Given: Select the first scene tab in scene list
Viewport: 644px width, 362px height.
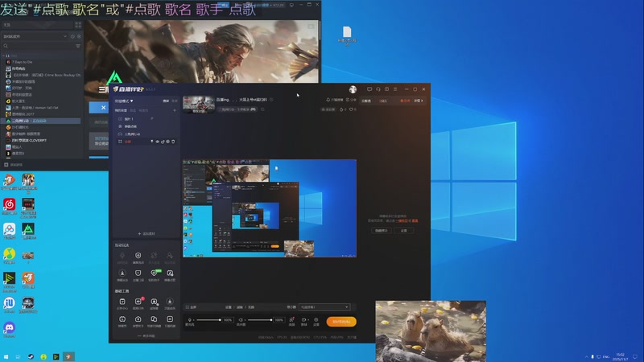Looking at the screenshot, I should click(x=121, y=110).
